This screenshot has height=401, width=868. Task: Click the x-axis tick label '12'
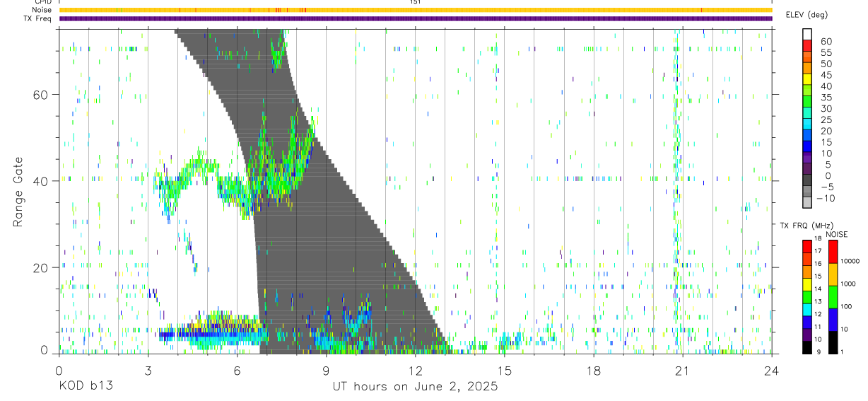pos(415,369)
